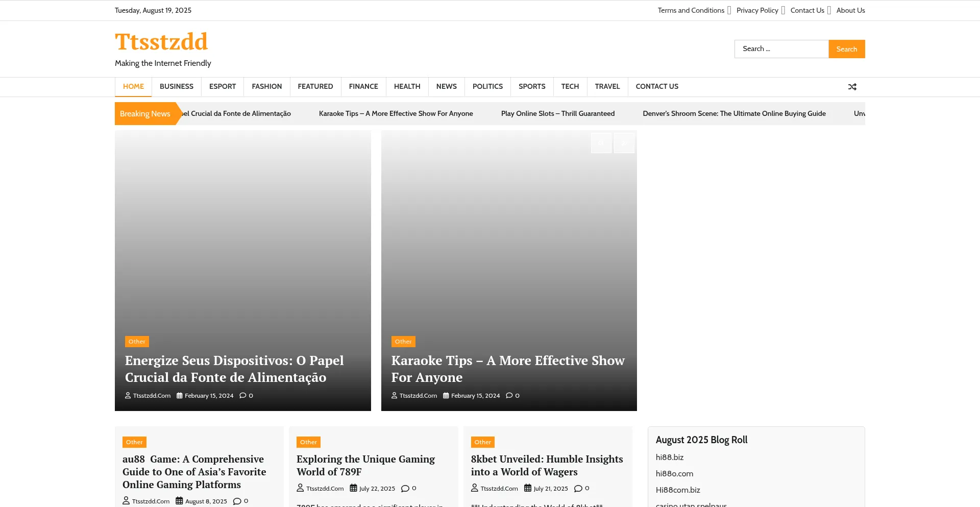Open the NEWS category

coord(447,86)
